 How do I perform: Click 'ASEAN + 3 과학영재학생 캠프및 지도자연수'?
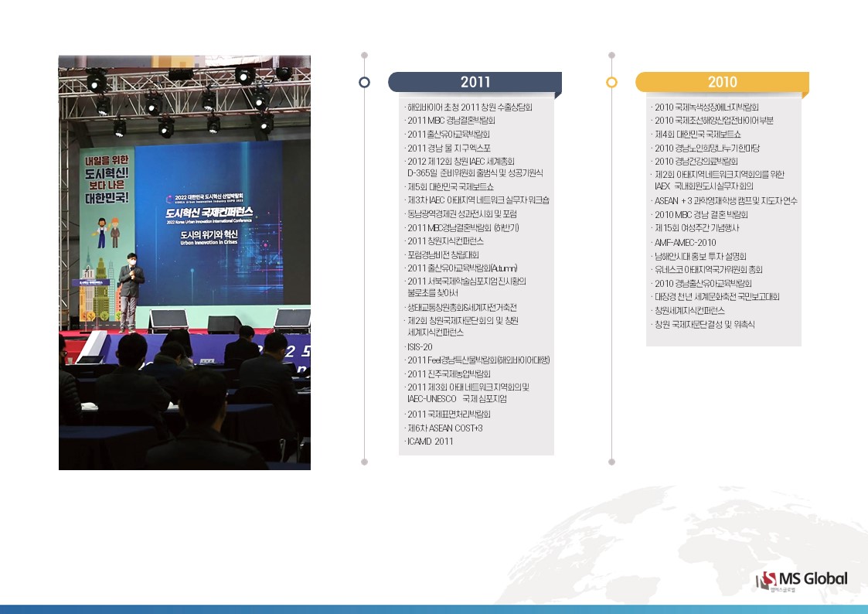click(726, 202)
